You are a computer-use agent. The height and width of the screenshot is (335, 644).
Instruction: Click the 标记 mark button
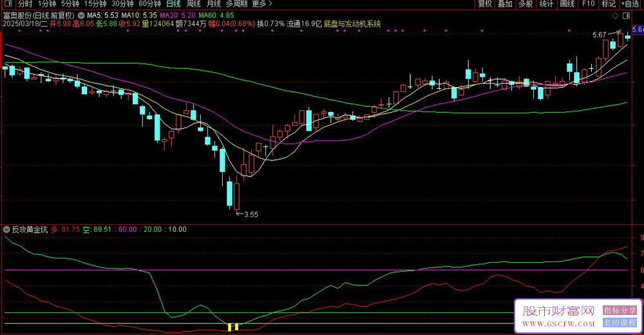coord(609,4)
